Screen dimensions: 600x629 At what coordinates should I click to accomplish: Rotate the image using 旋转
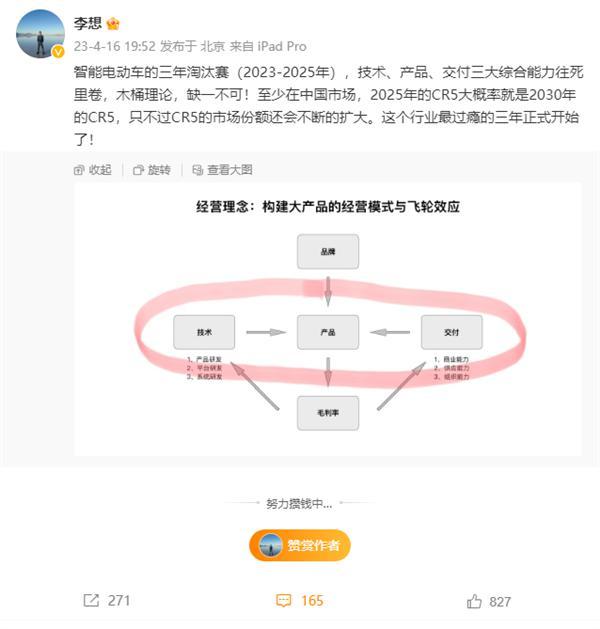pos(159,170)
